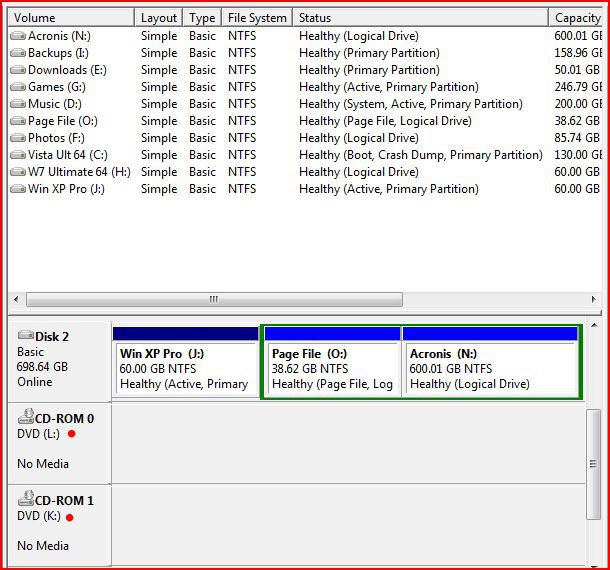Sort by the Layout column header

[x=159, y=18]
